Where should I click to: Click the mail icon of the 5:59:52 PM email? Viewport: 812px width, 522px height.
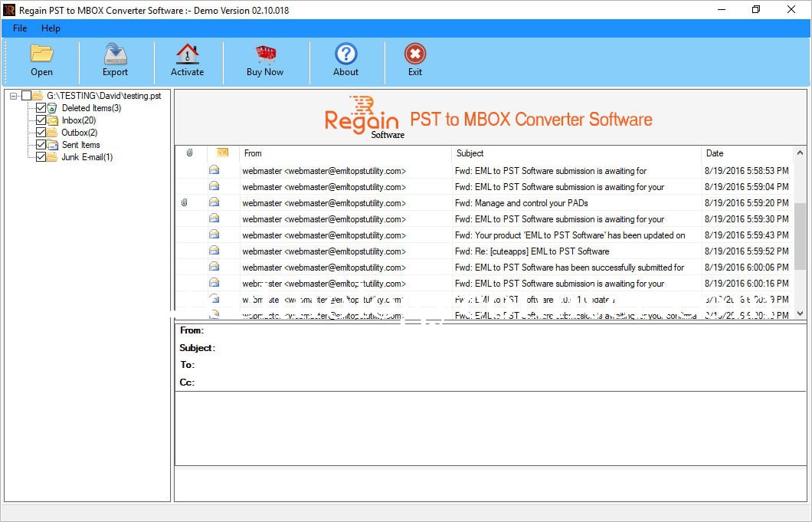pos(214,251)
